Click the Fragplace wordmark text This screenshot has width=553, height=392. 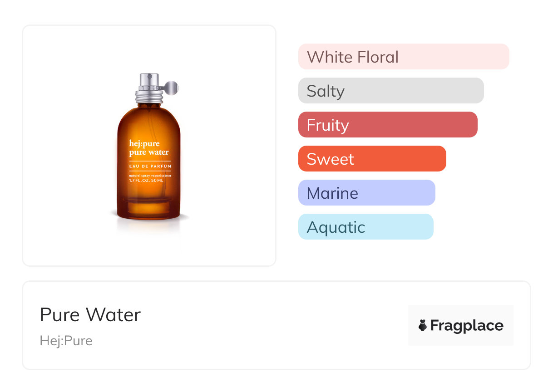click(467, 325)
